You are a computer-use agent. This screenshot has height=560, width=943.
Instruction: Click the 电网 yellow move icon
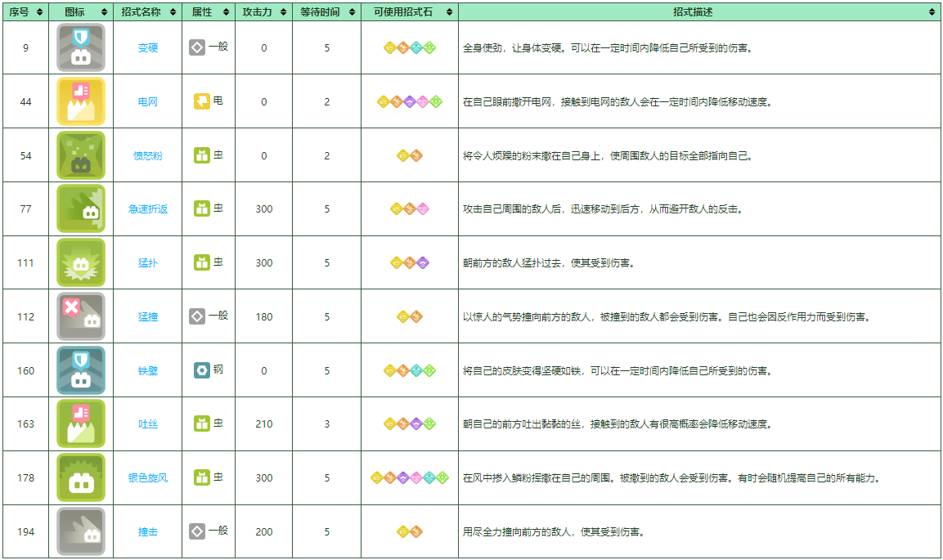pos(81,101)
